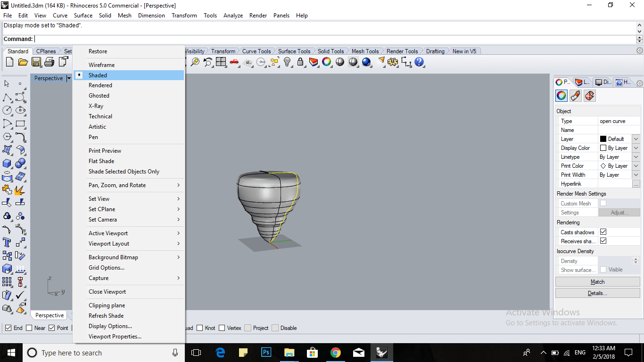Image resolution: width=644 pixels, height=362 pixels.
Task: Select the Box solid tool
Action: click(7, 164)
